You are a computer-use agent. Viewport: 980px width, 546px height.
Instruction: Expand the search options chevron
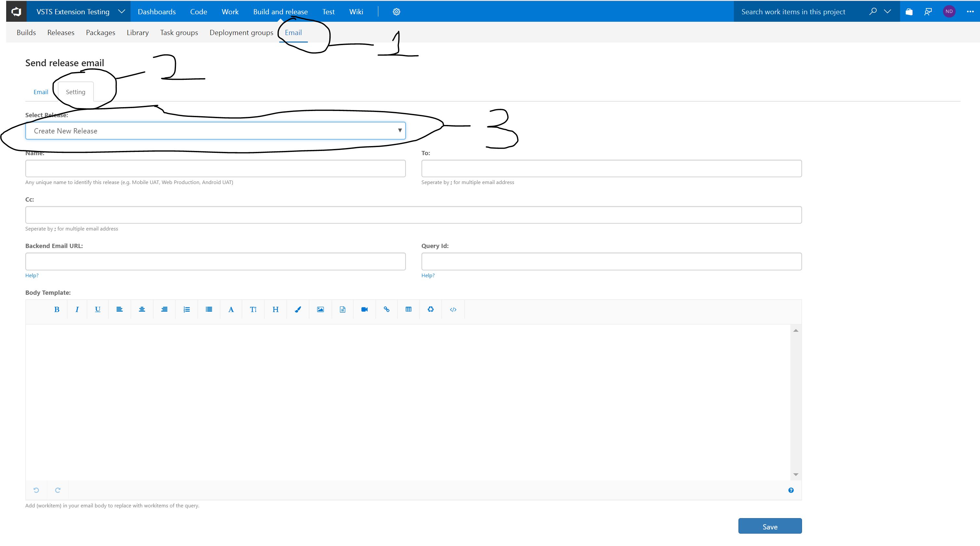(887, 11)
